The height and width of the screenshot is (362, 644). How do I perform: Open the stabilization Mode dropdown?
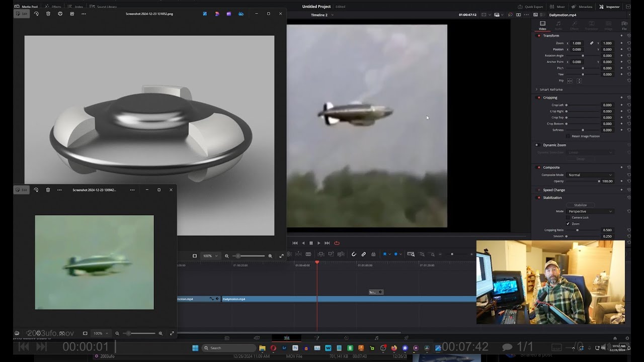[x=590, y=211]
